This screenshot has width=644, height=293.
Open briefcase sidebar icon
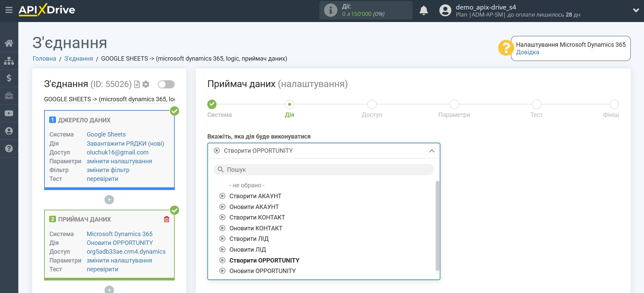9,96
